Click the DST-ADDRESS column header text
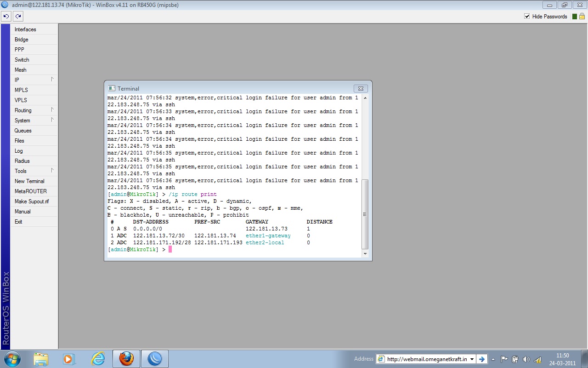 151,222
